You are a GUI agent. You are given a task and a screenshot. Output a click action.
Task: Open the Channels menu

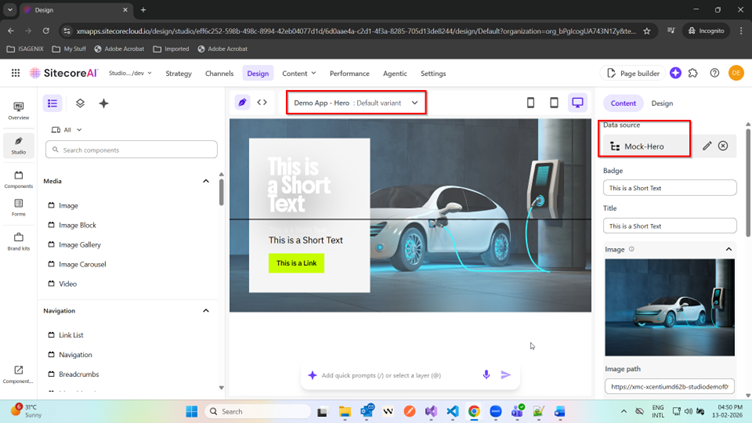point(219,73)
